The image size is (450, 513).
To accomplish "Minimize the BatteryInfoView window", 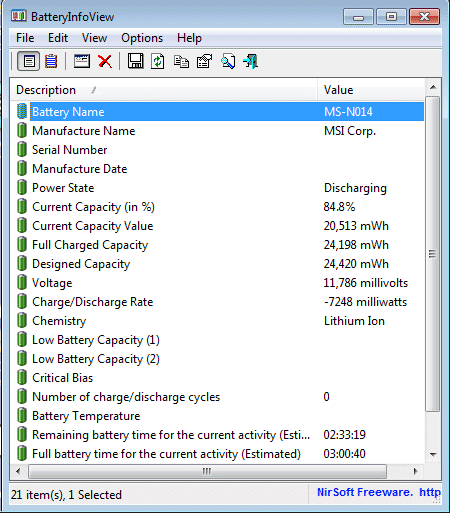I will click(358, 17).
